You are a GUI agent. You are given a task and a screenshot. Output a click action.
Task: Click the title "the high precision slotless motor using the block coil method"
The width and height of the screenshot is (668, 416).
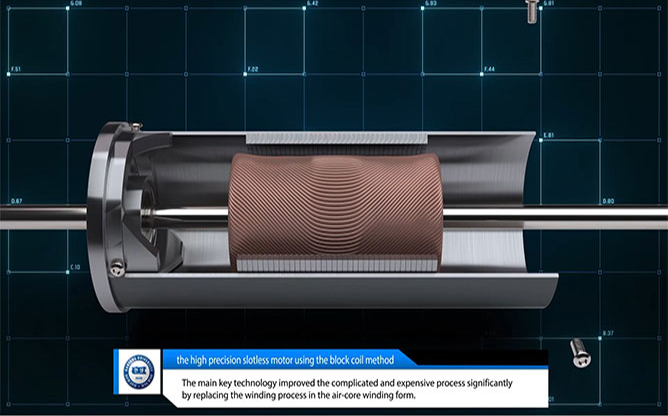pyautogui.click(x=285, y=360)
